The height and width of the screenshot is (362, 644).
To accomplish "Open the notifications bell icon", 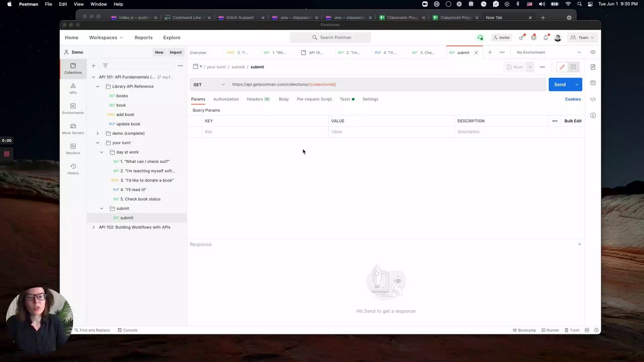I will (545, 38).
